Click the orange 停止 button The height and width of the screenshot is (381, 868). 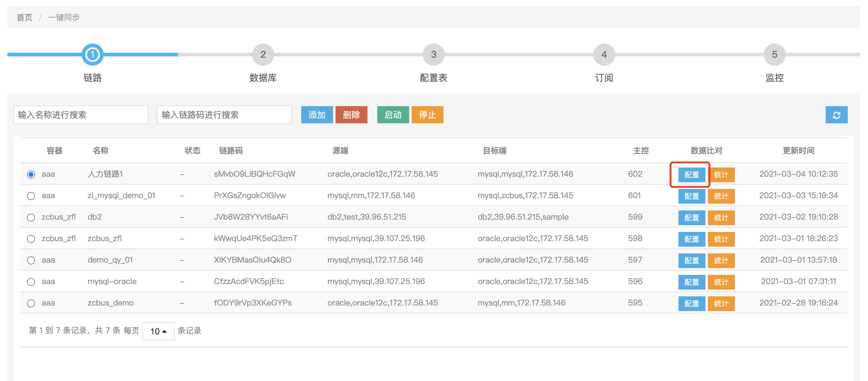pos(427,115)
